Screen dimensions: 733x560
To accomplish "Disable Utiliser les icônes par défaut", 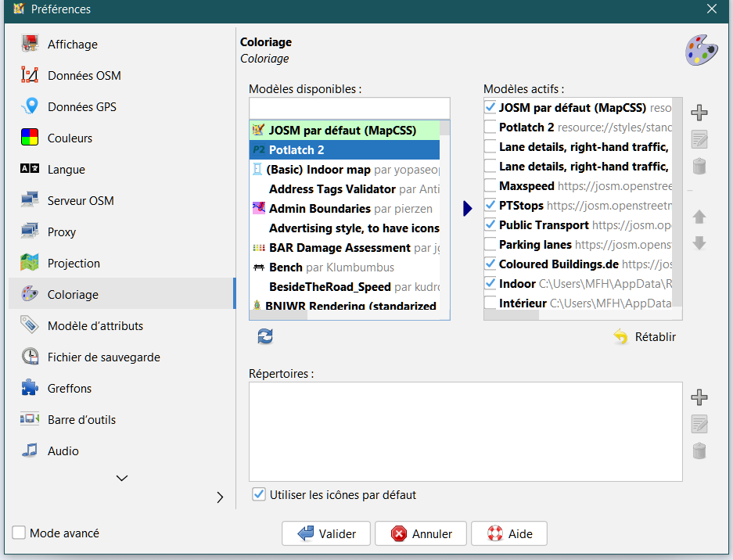I will pos(258,495).
